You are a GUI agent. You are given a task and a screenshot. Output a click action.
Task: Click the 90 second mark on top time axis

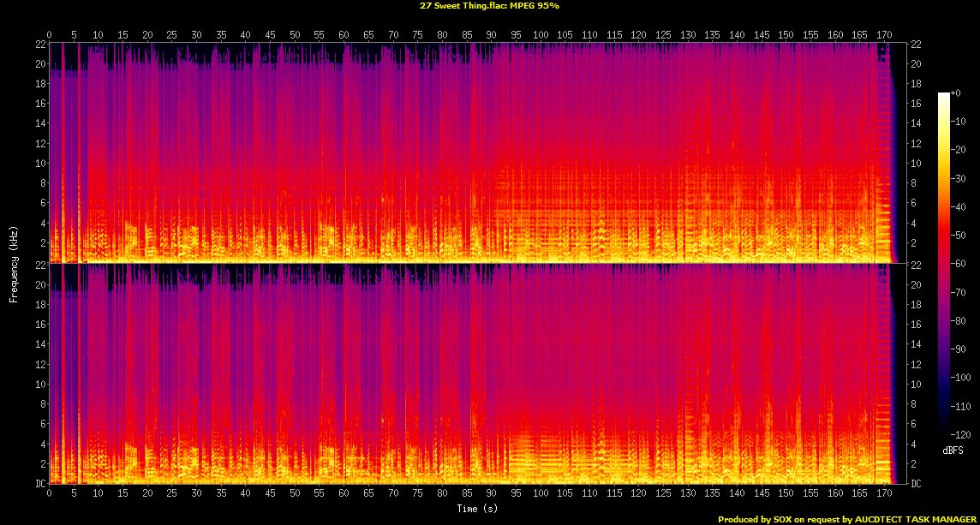coord(491,35)
